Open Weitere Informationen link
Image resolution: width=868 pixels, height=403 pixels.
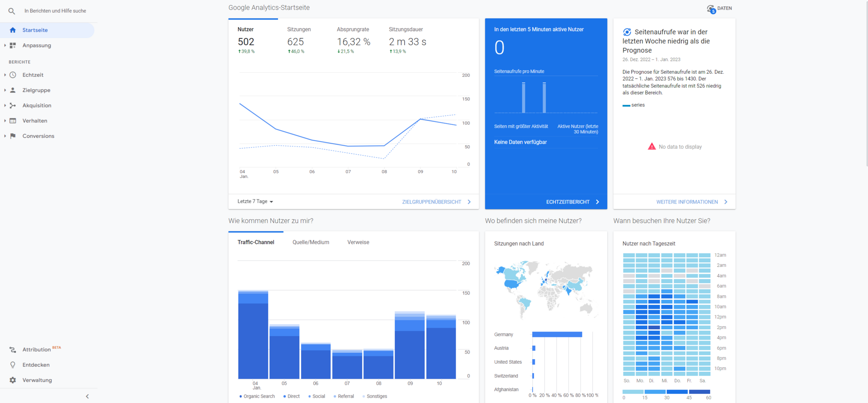point(687,202)
